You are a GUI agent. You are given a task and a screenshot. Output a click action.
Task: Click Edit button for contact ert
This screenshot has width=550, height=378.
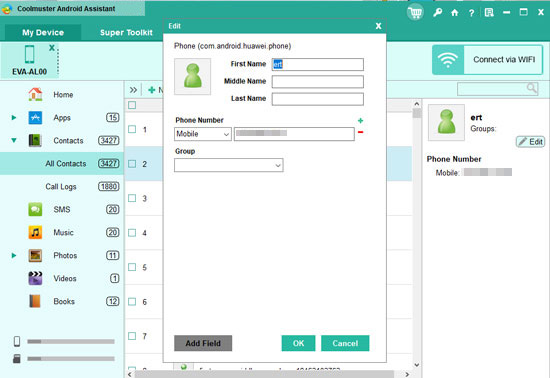pos(530,142)
